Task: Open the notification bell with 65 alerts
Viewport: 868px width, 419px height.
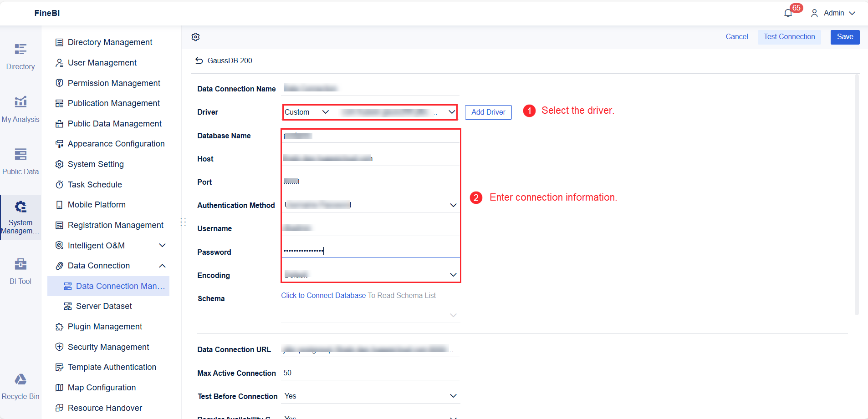Action: point(787,12)
